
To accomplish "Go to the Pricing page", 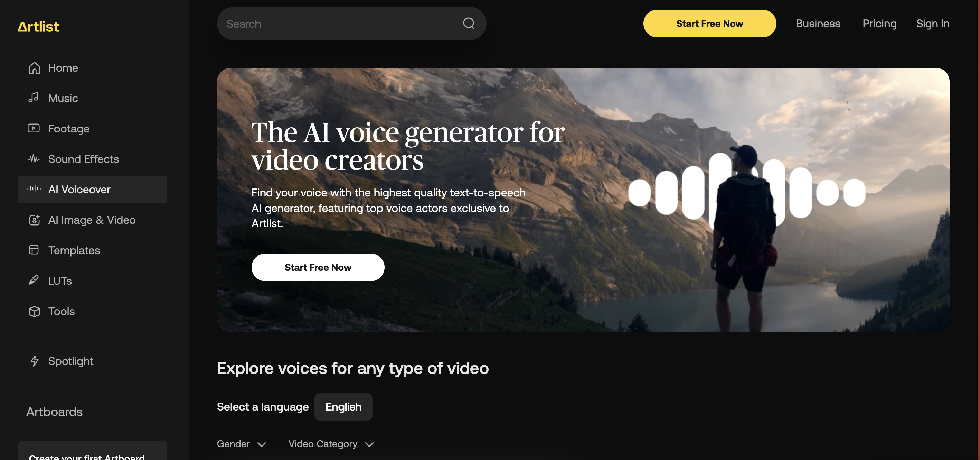I will pos(879,24).
